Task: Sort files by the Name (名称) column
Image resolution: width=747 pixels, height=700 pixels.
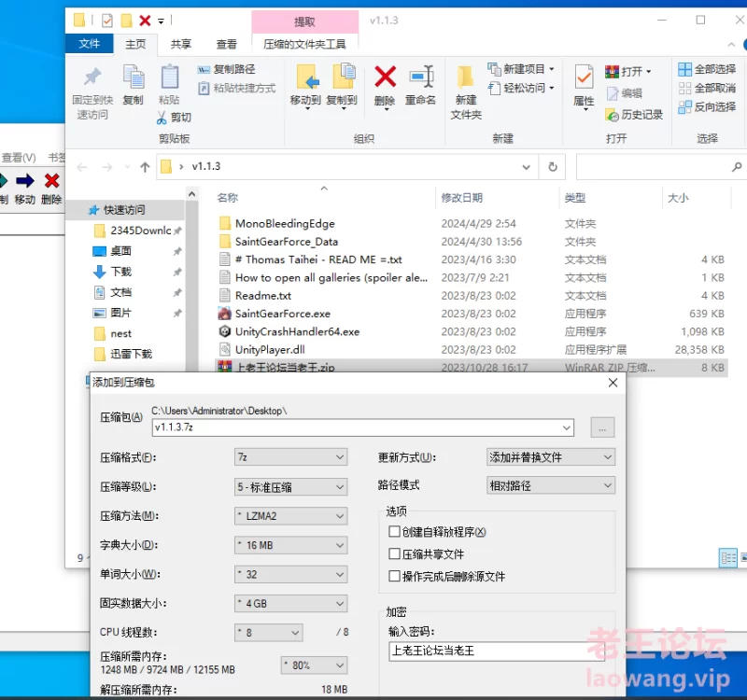Action: (x=227, y=198)
